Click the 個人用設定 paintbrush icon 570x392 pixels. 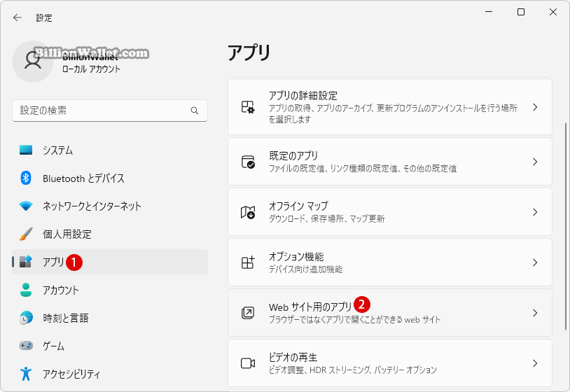(x=26, y=234)
